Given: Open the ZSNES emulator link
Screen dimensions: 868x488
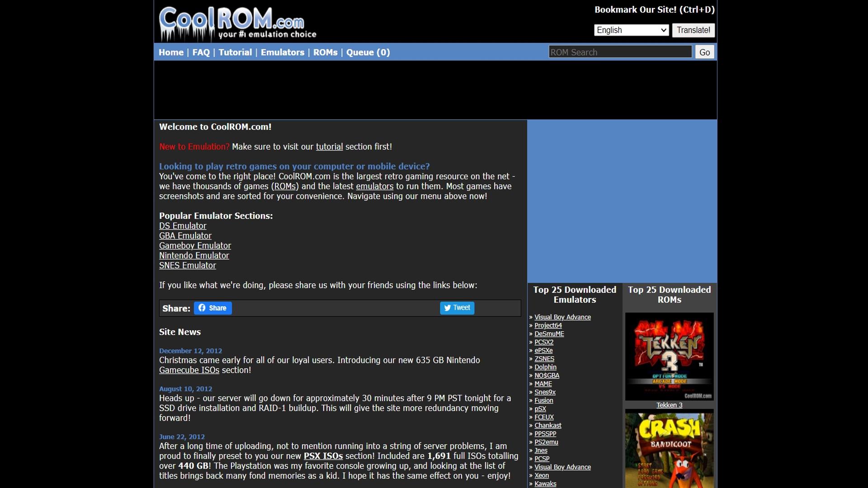Looking at the screenshot, I should pos(544,359).
